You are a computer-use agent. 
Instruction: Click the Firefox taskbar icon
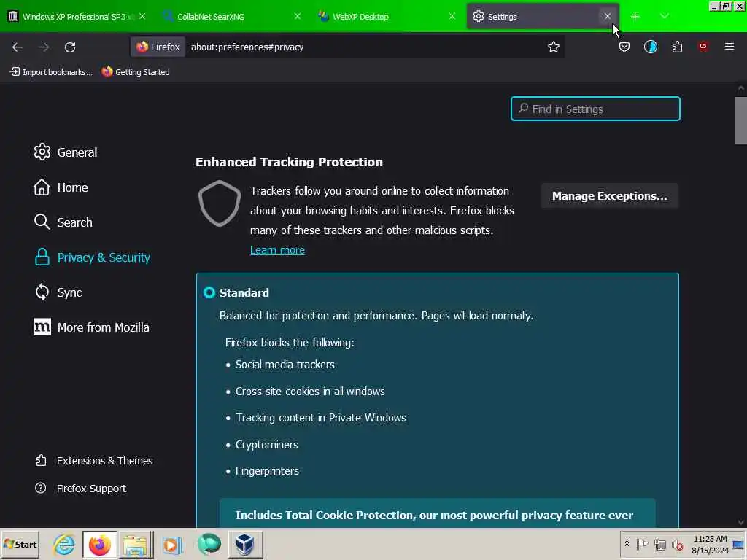(99, 544)
